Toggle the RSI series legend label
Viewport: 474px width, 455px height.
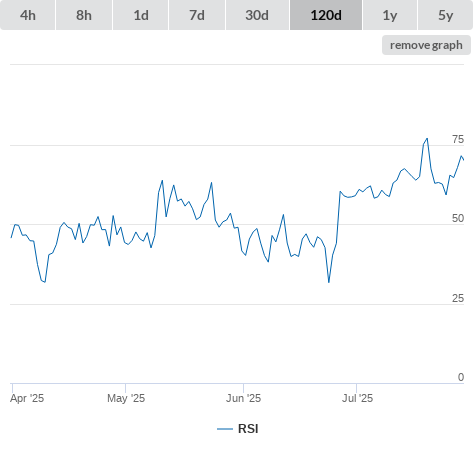point(248,429)
